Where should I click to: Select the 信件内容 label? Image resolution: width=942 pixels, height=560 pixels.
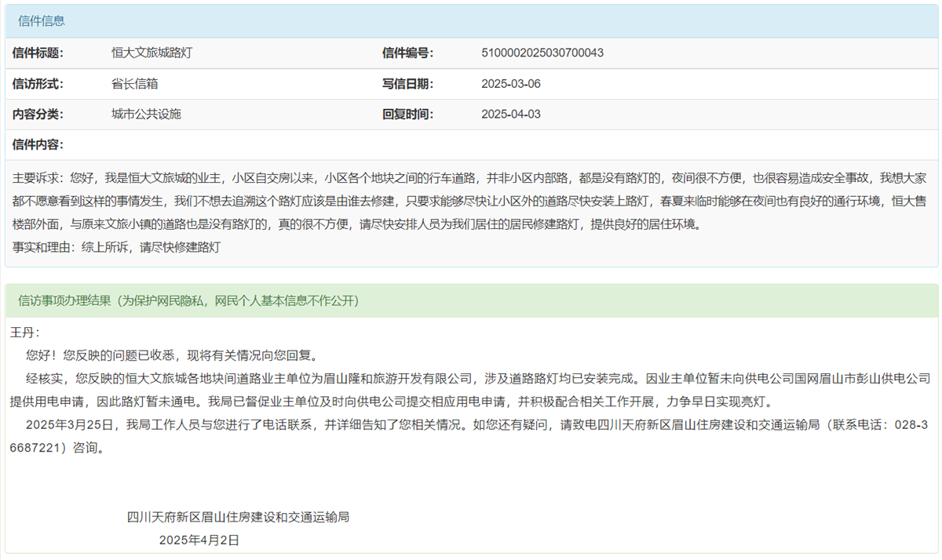pos(38,145)
